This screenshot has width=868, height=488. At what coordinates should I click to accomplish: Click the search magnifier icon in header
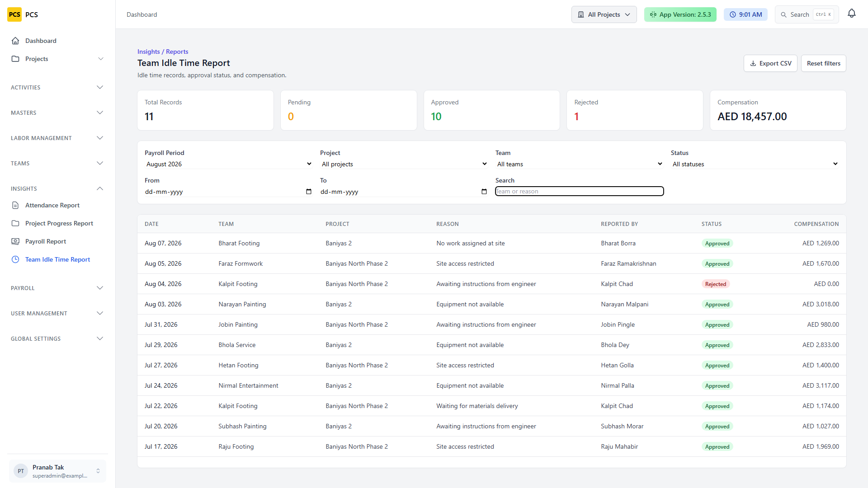pyautogui.click(x=783, y=14)
